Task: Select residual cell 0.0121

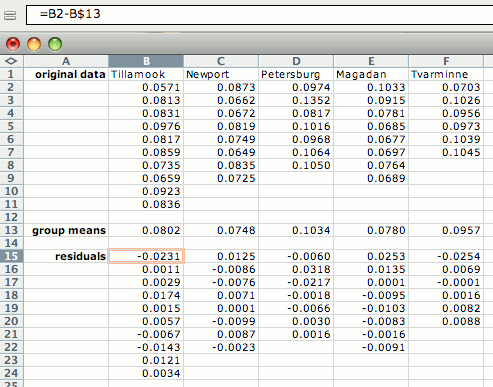Action: [146, 360]
